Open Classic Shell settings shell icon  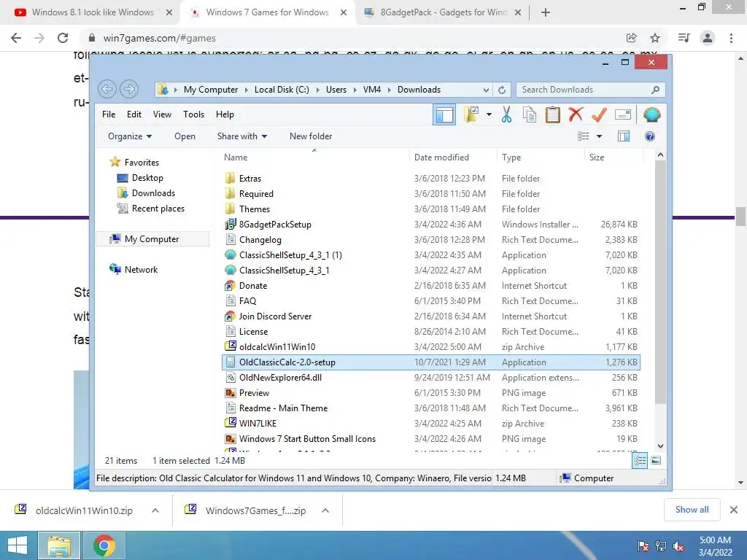(651, 114)
